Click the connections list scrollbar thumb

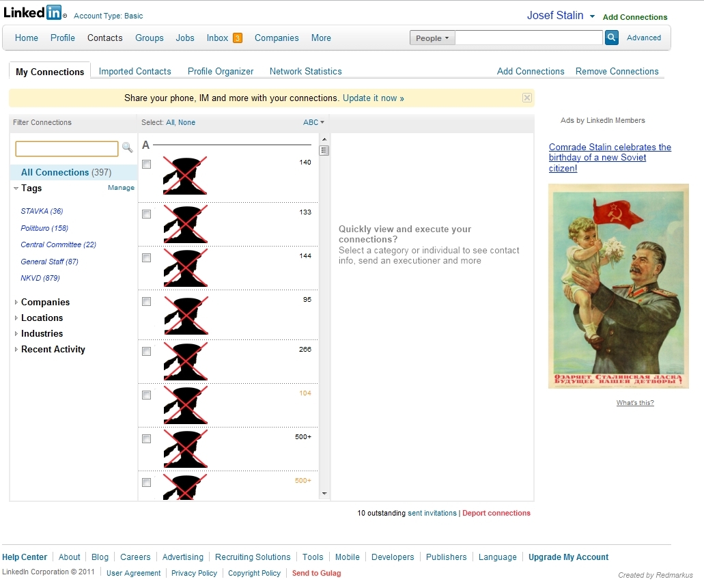coord(324,150)
